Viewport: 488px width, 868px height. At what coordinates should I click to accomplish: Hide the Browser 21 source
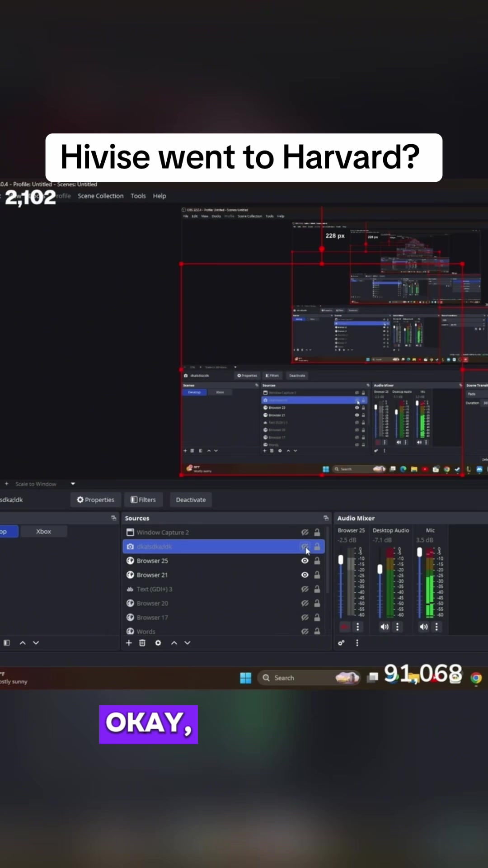[305, 575]
